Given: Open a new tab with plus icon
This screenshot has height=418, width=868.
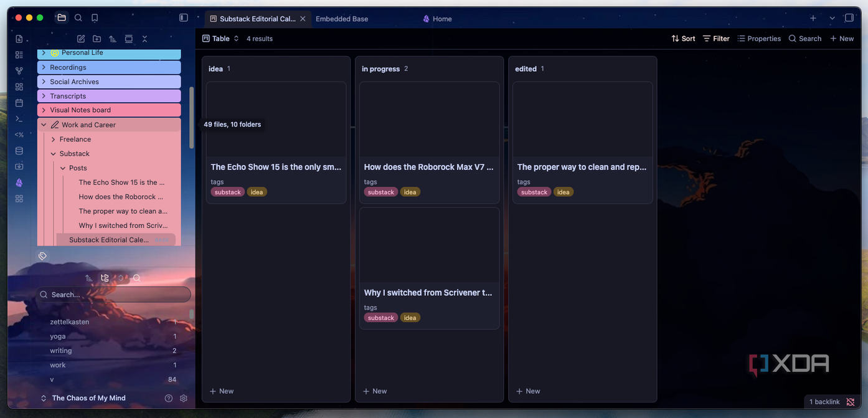Looking at the screenshot, I should (x=813, y=18).
